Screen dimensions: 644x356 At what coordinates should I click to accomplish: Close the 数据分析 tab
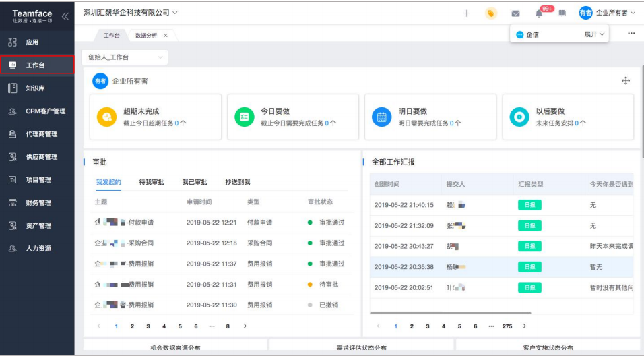coord(166,35)
